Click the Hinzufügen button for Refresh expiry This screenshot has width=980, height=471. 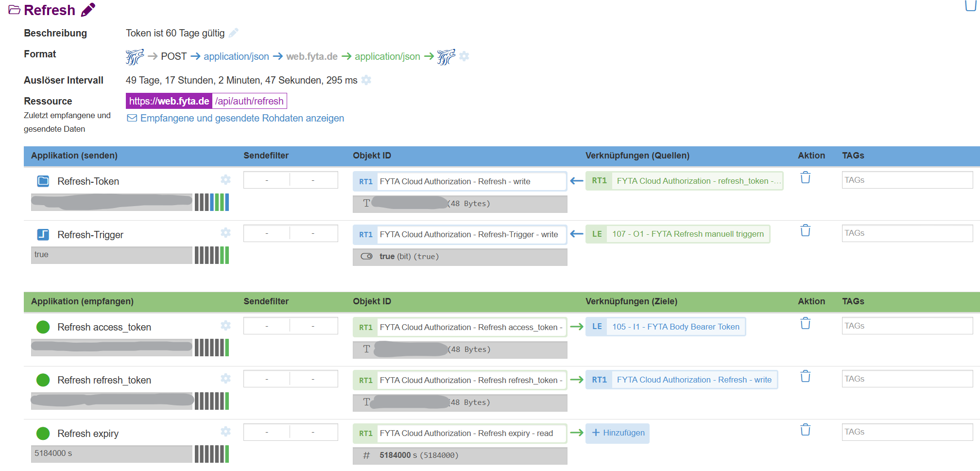[618, 433]
